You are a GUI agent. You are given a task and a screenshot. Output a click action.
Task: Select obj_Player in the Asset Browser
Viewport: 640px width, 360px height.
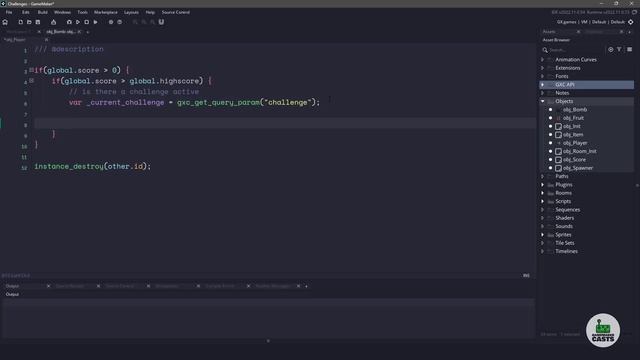(x=575, y=143)
